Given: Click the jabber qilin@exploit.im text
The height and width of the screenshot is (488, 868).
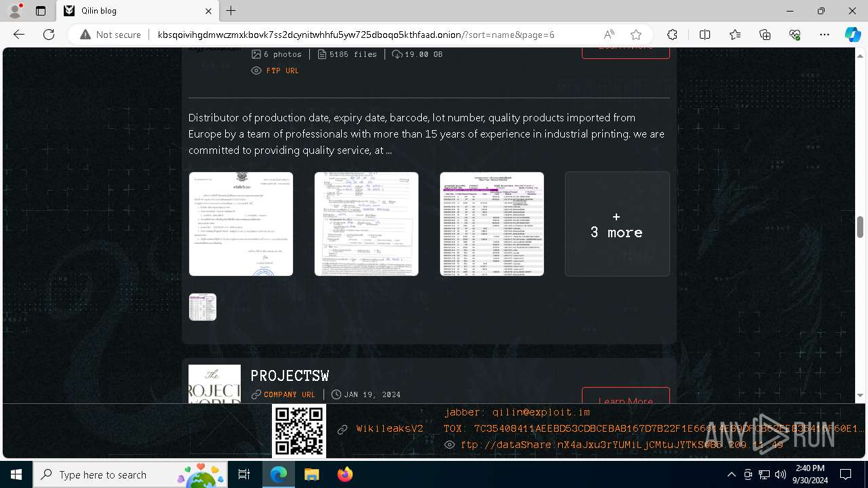Looking at the screenshot, I should click(517, 412).
